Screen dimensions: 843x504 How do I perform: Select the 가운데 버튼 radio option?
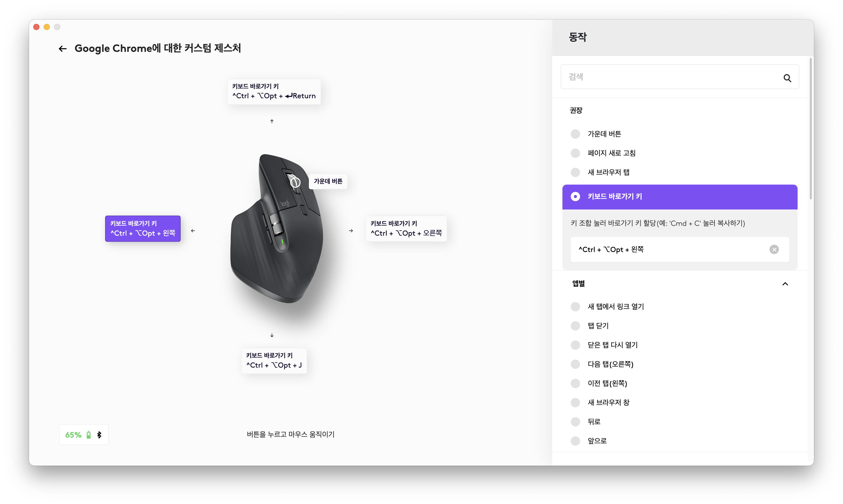575,134
